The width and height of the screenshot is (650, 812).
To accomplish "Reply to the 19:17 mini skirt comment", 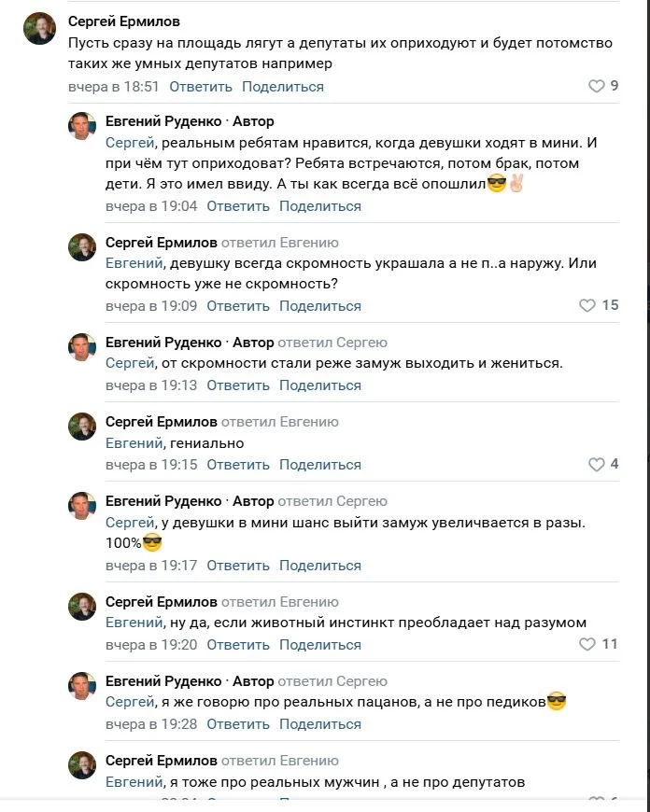I will point(238,566).
